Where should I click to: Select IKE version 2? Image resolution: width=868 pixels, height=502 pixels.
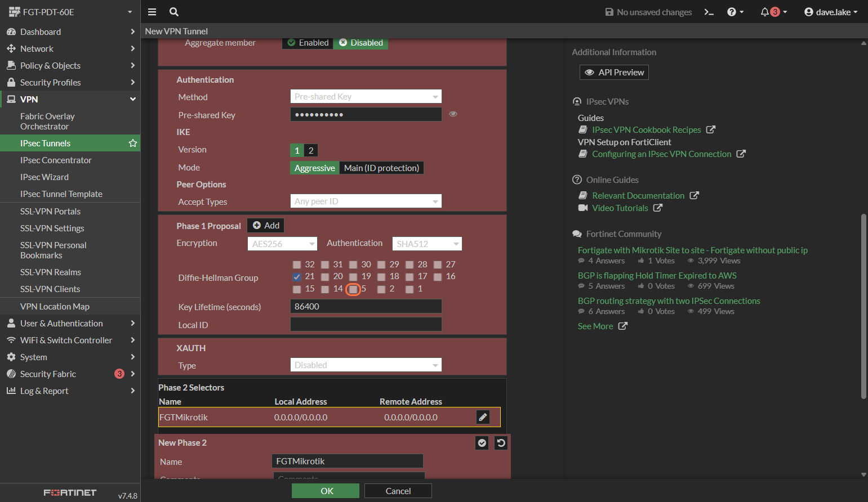click(x=310, y=150)
